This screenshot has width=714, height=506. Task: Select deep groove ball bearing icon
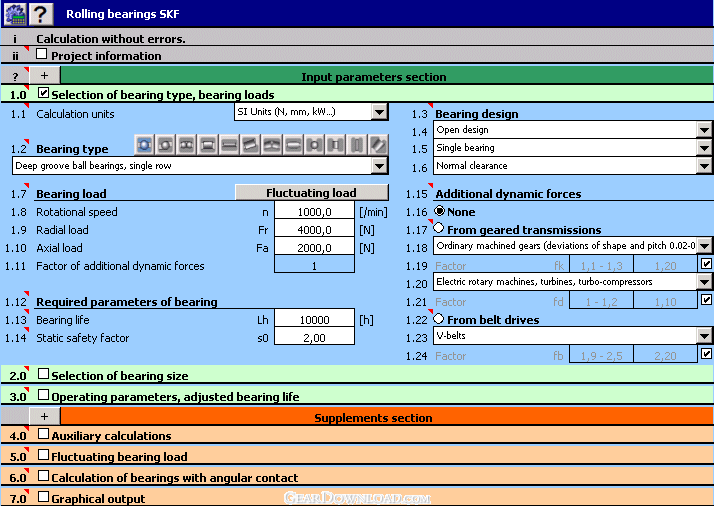tap(145, 145)
